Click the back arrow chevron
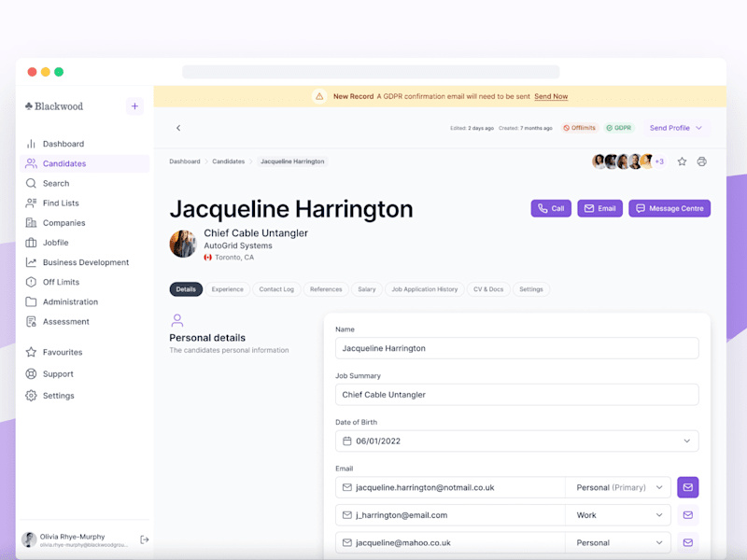 [x=178, y=128]
